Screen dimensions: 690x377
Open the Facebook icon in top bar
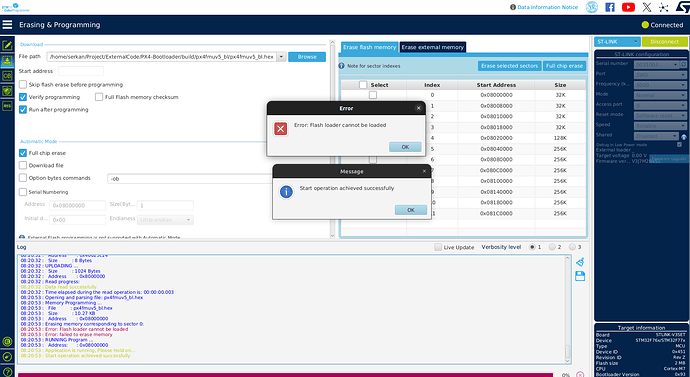click(x=610, y=7)
